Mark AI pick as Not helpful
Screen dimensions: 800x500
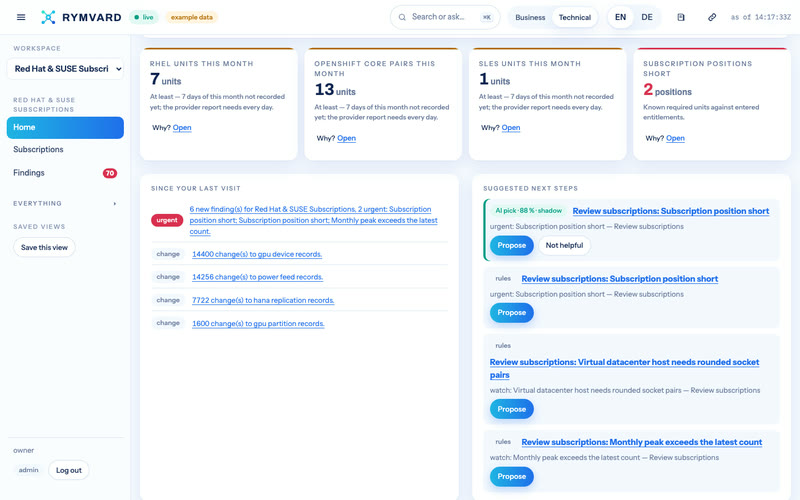[564, 245]
